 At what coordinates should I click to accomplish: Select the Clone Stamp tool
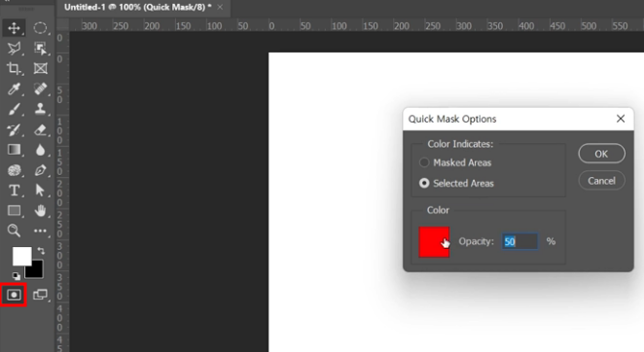pyautogui.click(x=40, y=109)
